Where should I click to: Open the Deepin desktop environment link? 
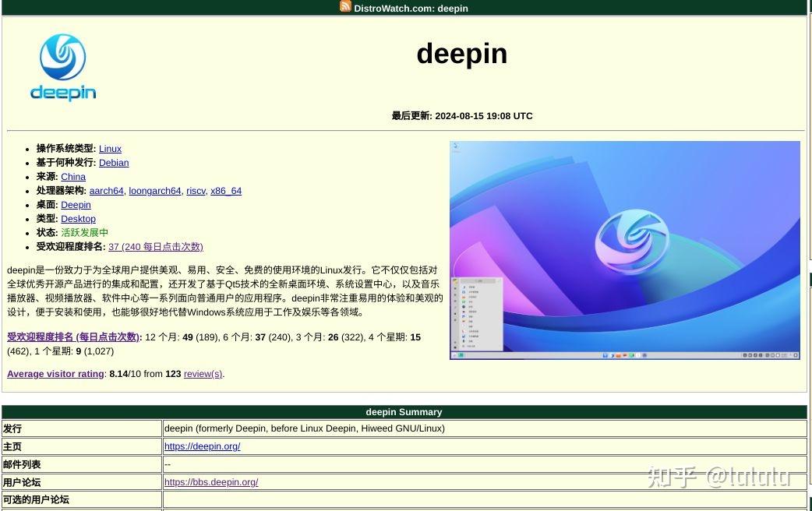pos(76,205)
